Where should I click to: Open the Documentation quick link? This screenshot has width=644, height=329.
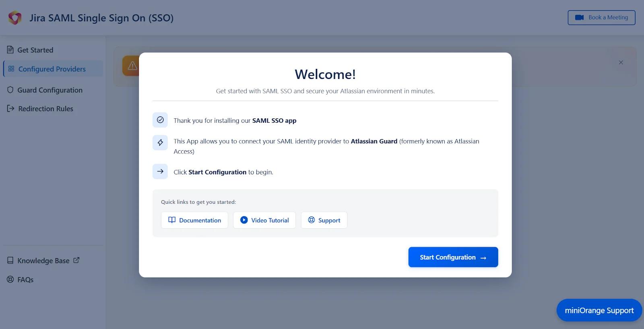(194, 220)
